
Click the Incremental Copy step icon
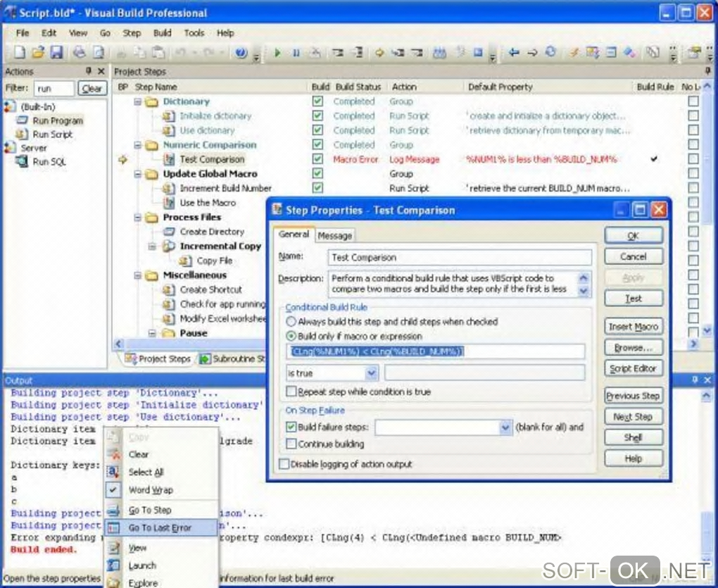(x=169, y=246)
